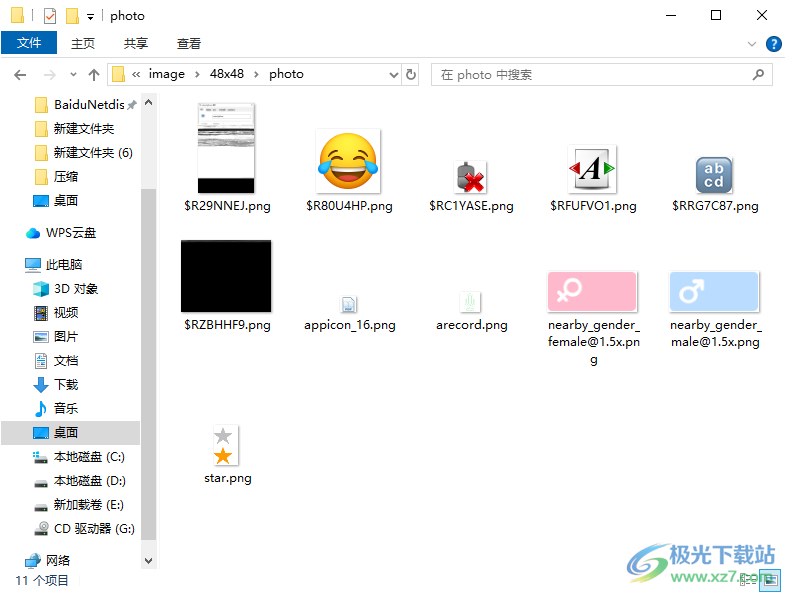Image resolution: width=786 pixels, height=593 pixels.
Task: Click the navigation pane scrollbar thumb
Action: click(148, 364)
